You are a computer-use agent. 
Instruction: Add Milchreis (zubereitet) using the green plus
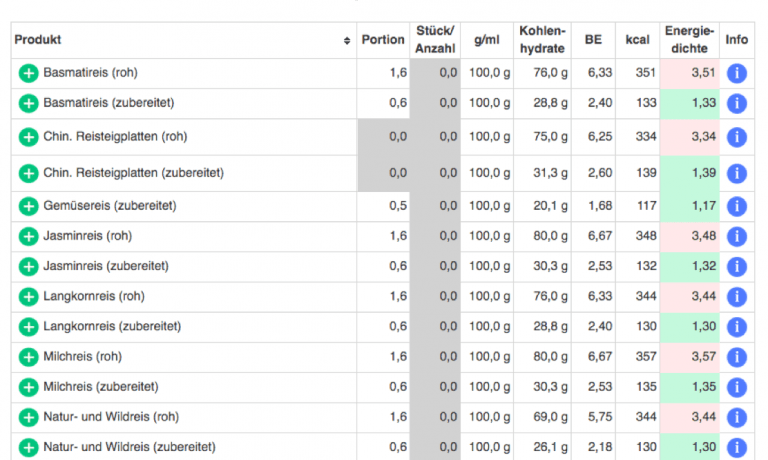click(28, 387)
